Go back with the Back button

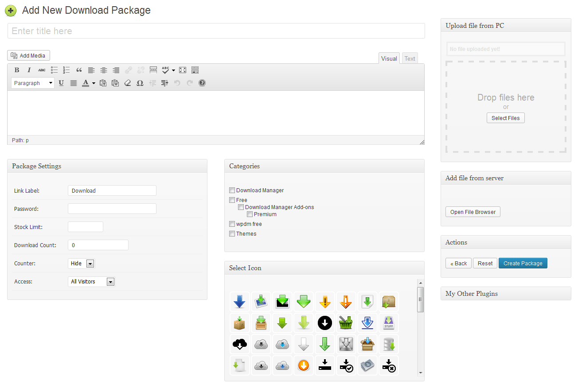(458, 263)
